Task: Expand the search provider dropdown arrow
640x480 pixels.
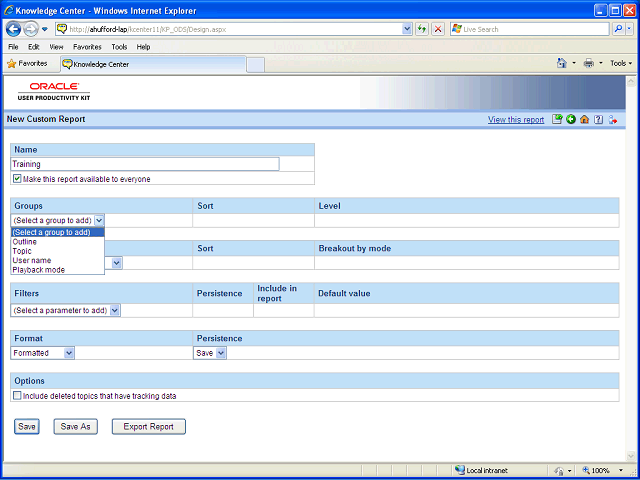Action: click(629, 29)
